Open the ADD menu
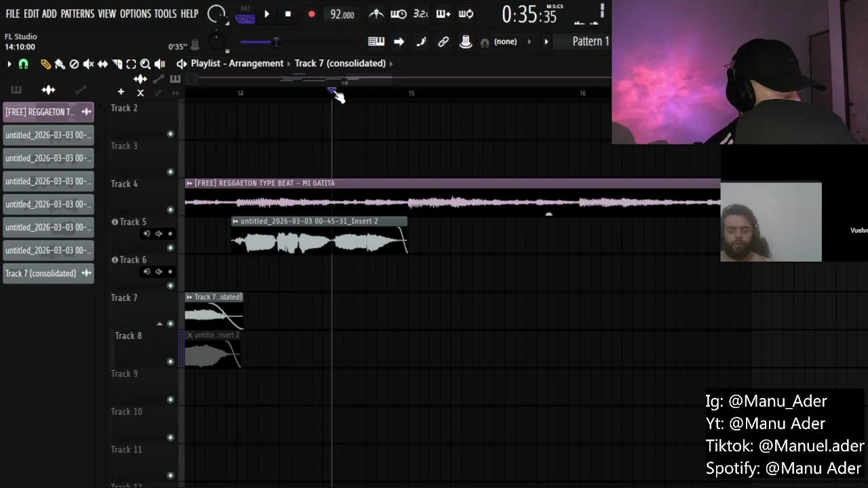The height and width of the screenshot is (488, 868). [x=49, y=14]
